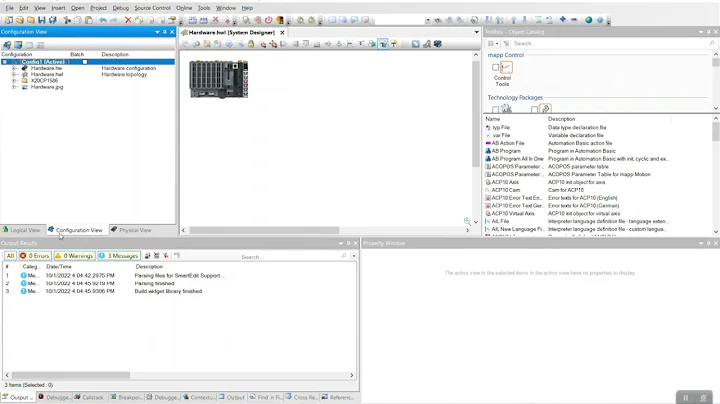The width and height of the screenshot is (720, 404).
Task: Toggle the 0 Errors filter
Action: coord(35,256)
